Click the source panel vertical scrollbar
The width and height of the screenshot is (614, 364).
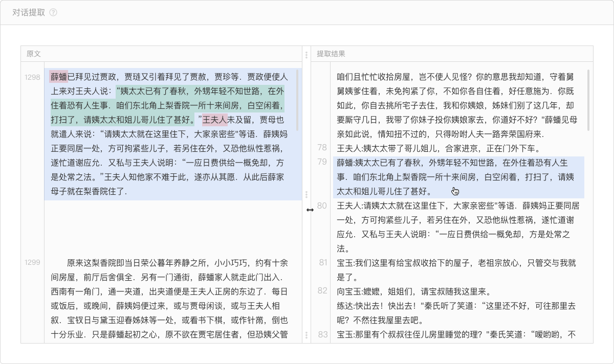(x=298, y=100)
